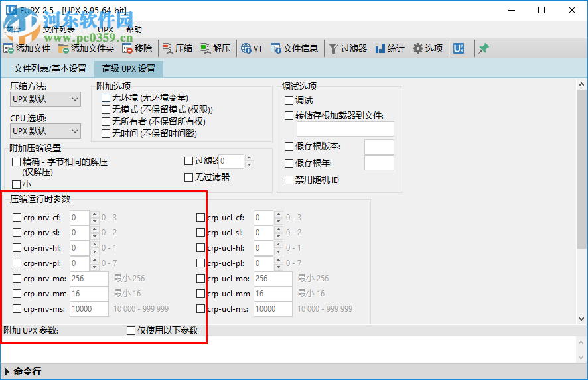588x380 pixels.
Task: Enable the crp-ucl-cf checkbox
Action: click(x=200, y=218)
